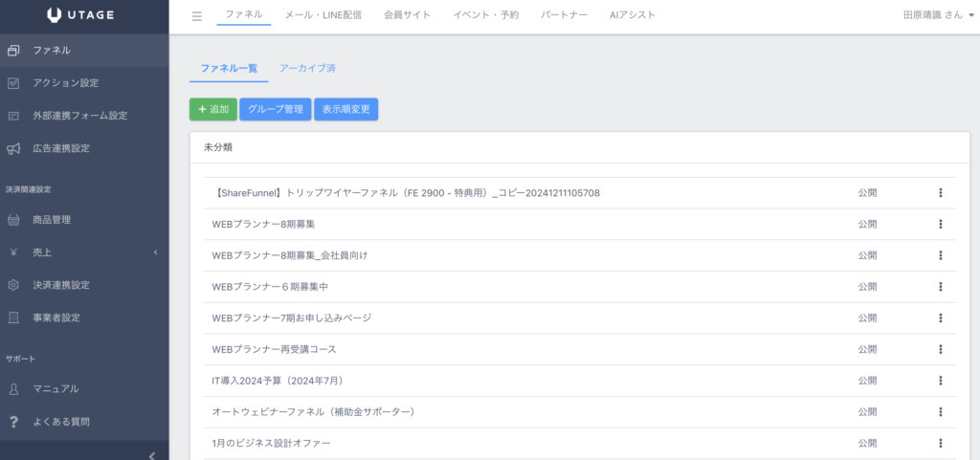Toggle the hamburger menu icon

[x=197, y=16]
